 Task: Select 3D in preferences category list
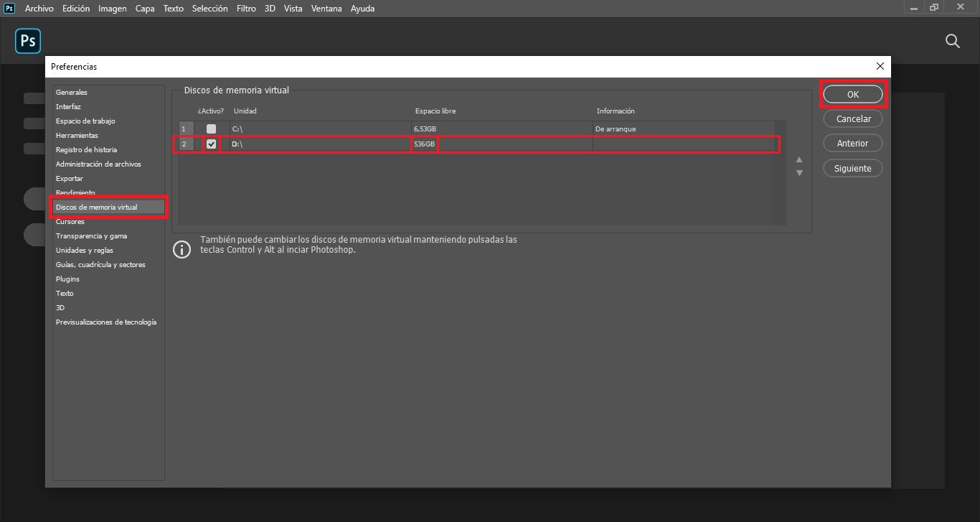(x=60, y=307)
